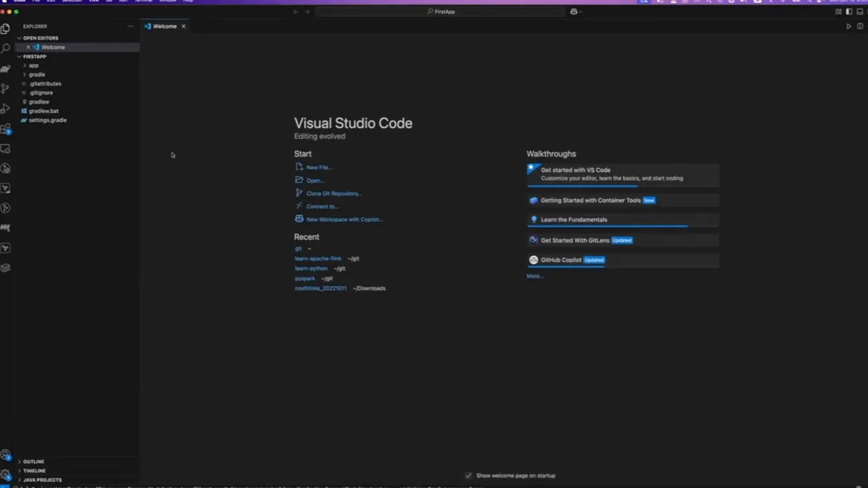Collapse the Open Editors section
The image size is (868, 488).
click(19, 38)
